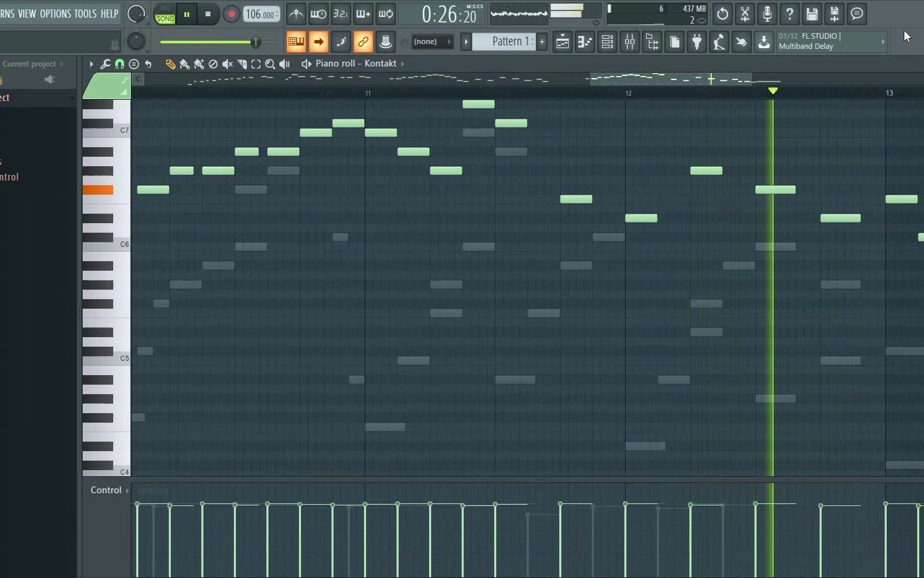Screen dimensions: 924x578
Task: Open the download content library icon
Action: click(764, 42)
